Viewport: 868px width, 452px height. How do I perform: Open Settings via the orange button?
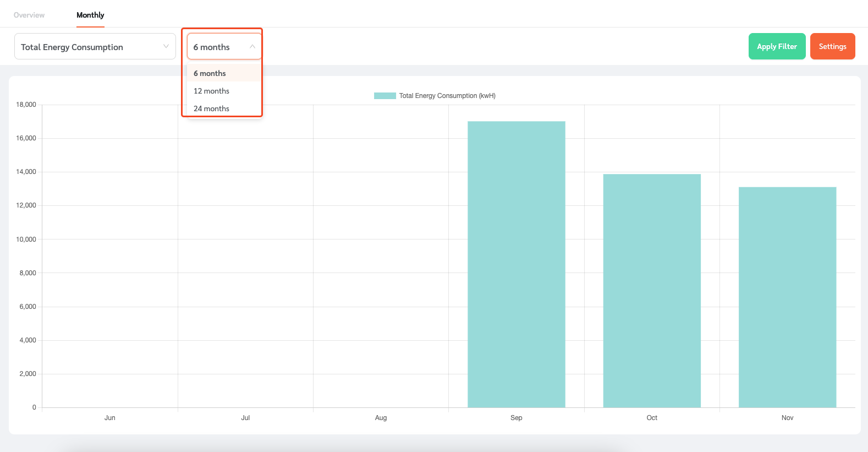click(x=832, y=46)
